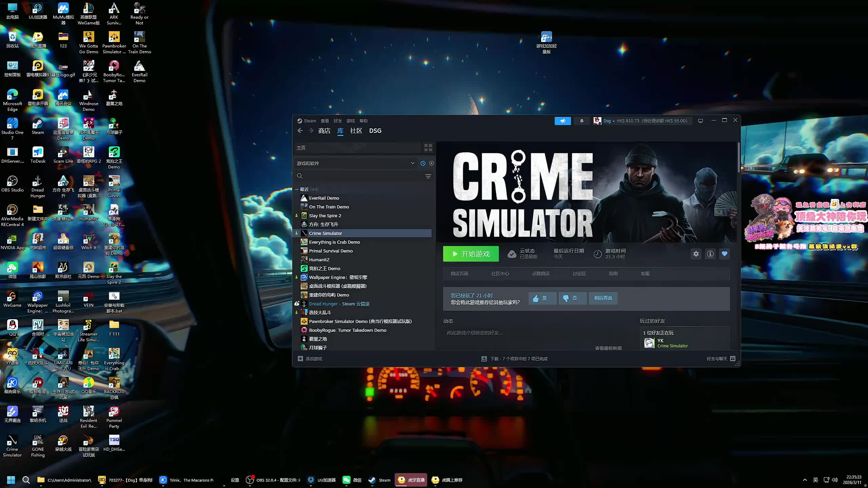This screenshot has width=868, height=488.
Task: Expand the 游戏和软件 dropdown
Action: [412, 163]
